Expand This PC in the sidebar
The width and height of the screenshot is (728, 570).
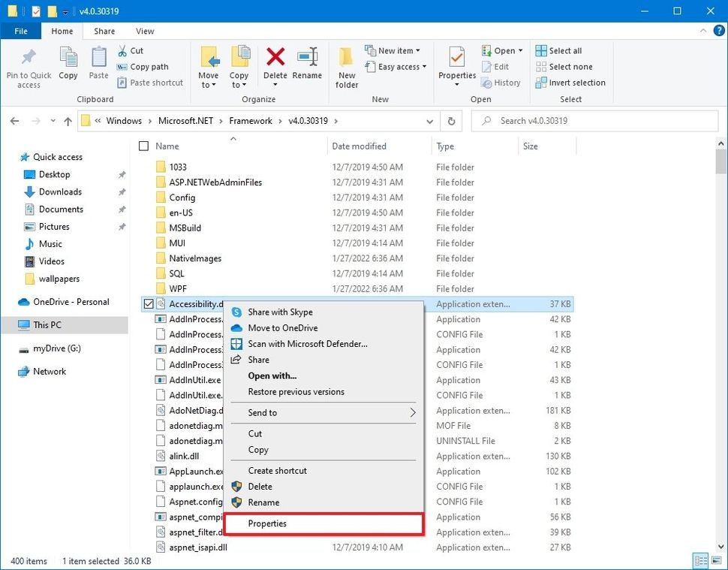(x=14, y=325)
